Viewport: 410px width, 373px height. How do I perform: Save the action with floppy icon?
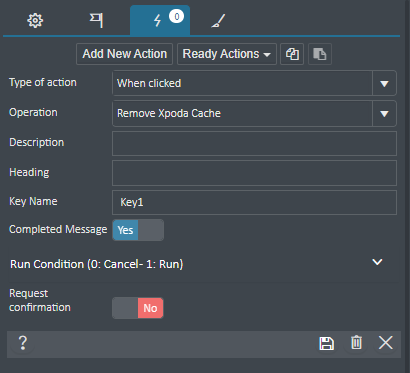(326, 343)
